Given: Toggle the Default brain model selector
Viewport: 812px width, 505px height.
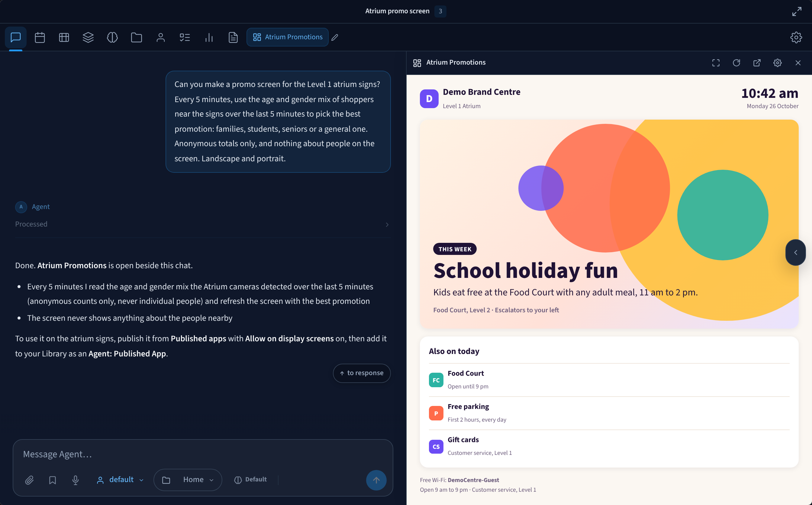Looking at the screenshot, I should click(x=250, y=480).
